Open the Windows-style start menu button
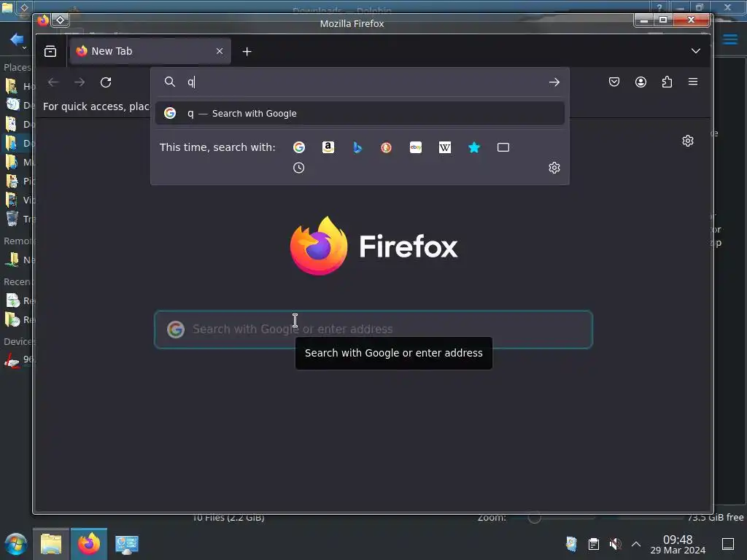The image size is (747, 560). (16, 544)
